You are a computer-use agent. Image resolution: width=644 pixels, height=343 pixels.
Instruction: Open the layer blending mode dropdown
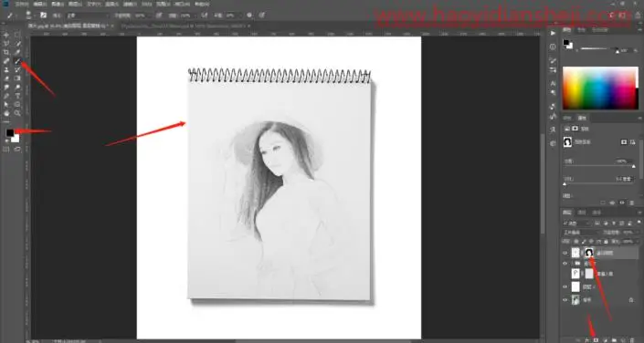pos(581,233)
